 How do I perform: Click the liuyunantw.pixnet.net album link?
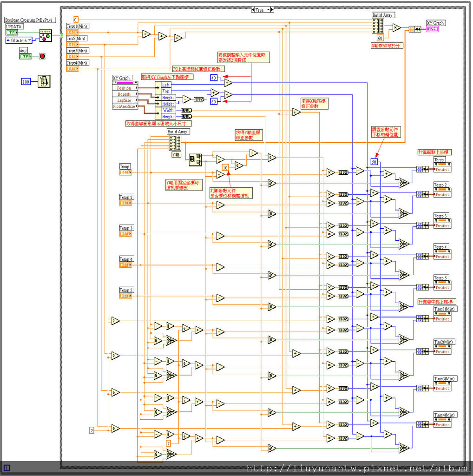click(x=356, y=468)
